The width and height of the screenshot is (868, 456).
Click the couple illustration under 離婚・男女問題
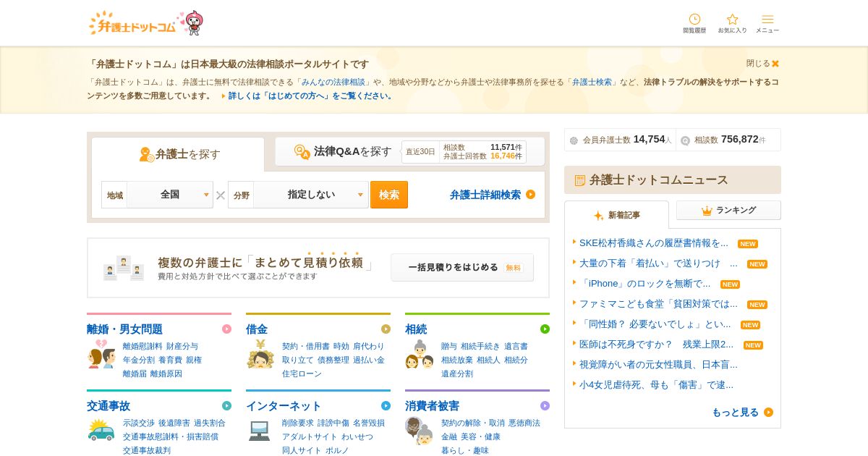[x=101, y=354]
